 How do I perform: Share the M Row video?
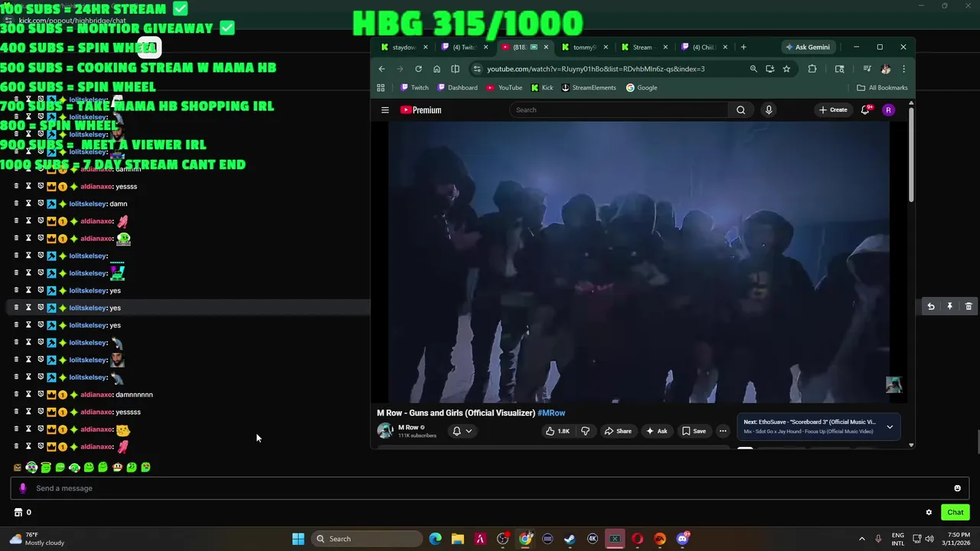pyautogui.click(x=618, y=431)
